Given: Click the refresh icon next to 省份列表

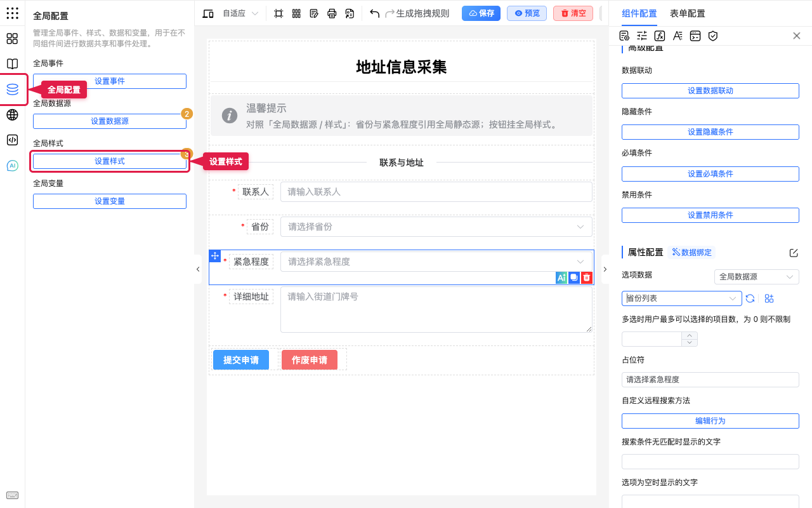Looking at the screenshot, I should tap(750, 298).
